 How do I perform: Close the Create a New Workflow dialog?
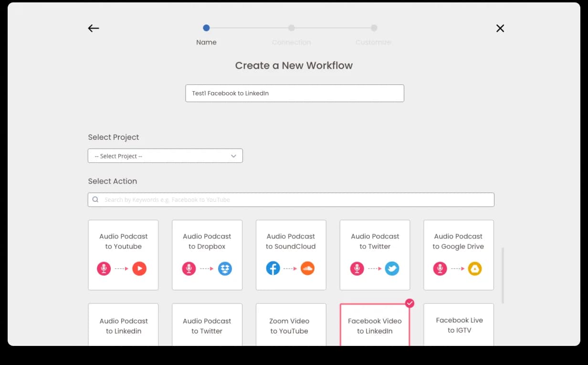click(x=500, y=29)
